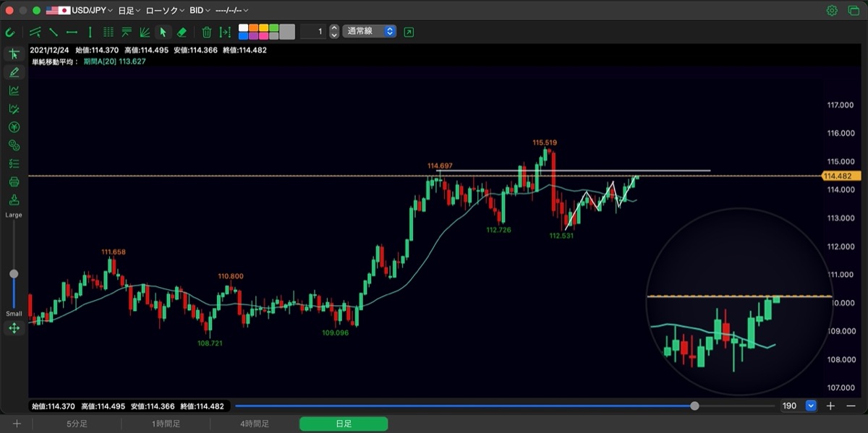
Task: Select the vertical line drawing tool
Action: 90,32
